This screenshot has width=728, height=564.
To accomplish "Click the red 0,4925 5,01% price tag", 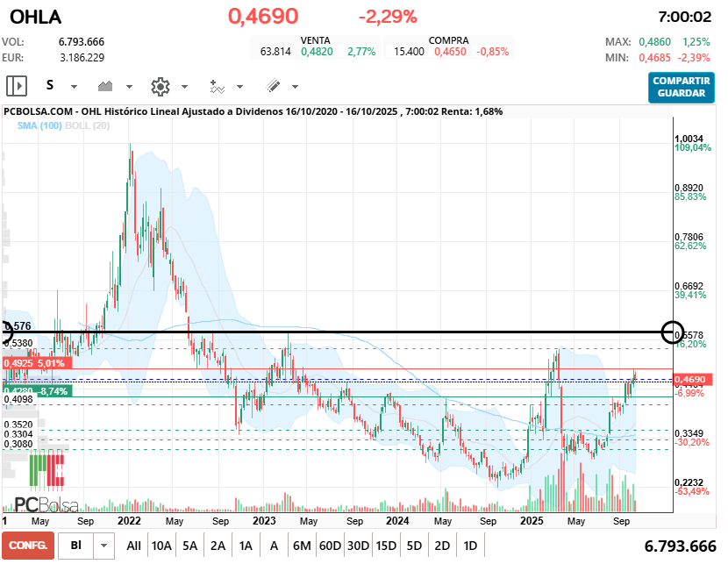I will click(37, 363).
